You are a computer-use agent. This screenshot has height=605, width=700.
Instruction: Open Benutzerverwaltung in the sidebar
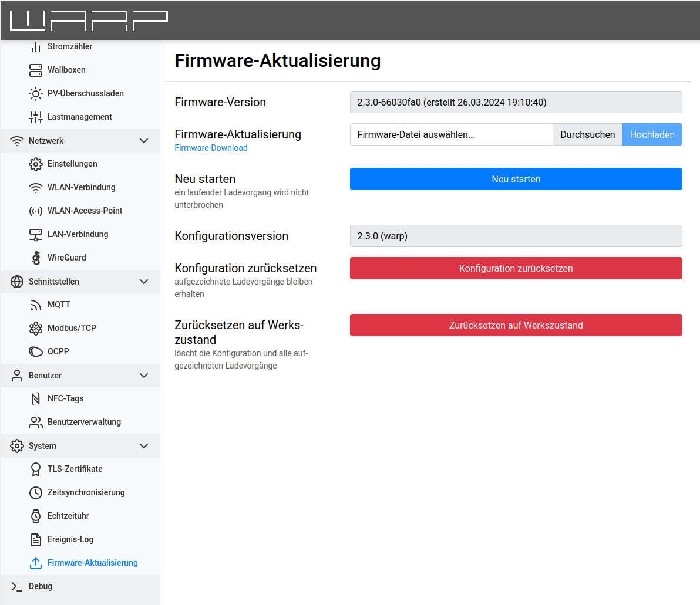pyautogui.click(x=84, y=422)
